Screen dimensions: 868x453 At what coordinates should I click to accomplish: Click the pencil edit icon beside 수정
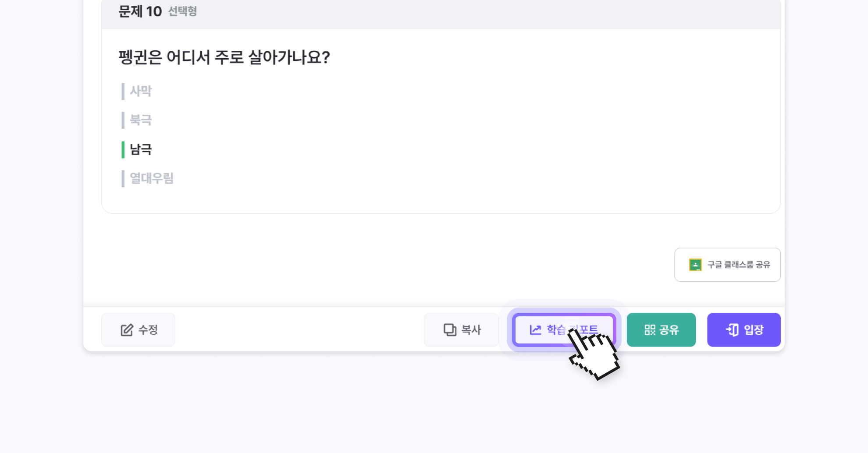point(127,330)
